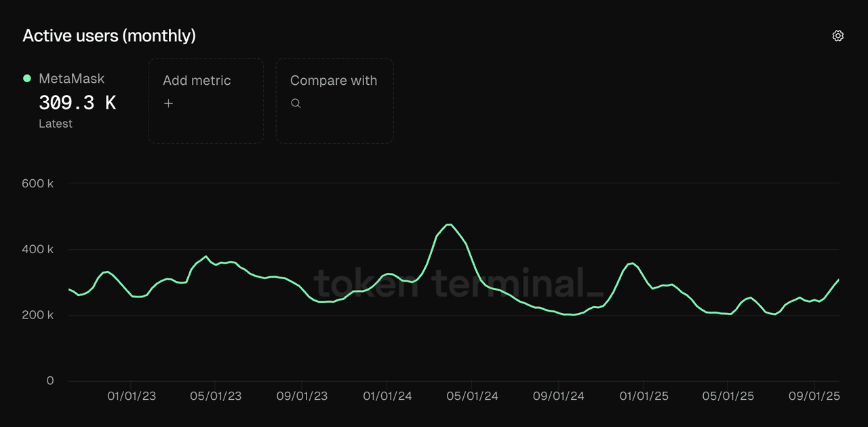Image resolution: width=868 pixels, height=427 pixels.
Task: Click the highest peak of the chart line
Action: (x=448, y=225)
